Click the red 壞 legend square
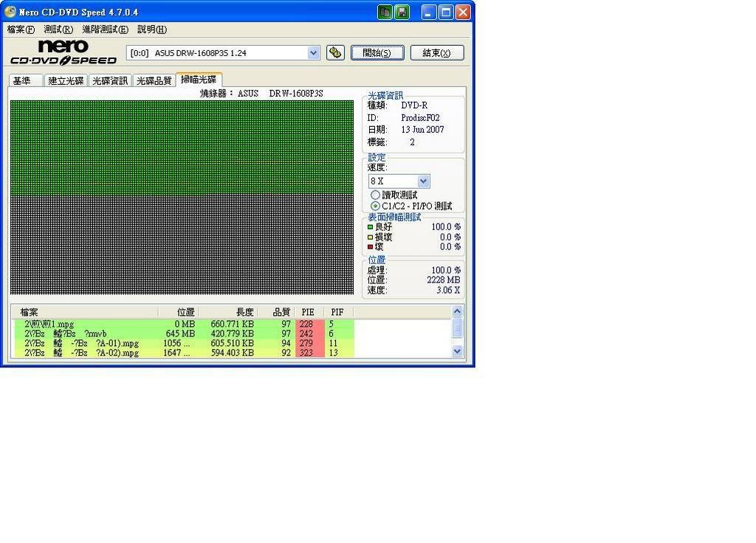This screenshot has height=543, width=756. click(371, 247)
